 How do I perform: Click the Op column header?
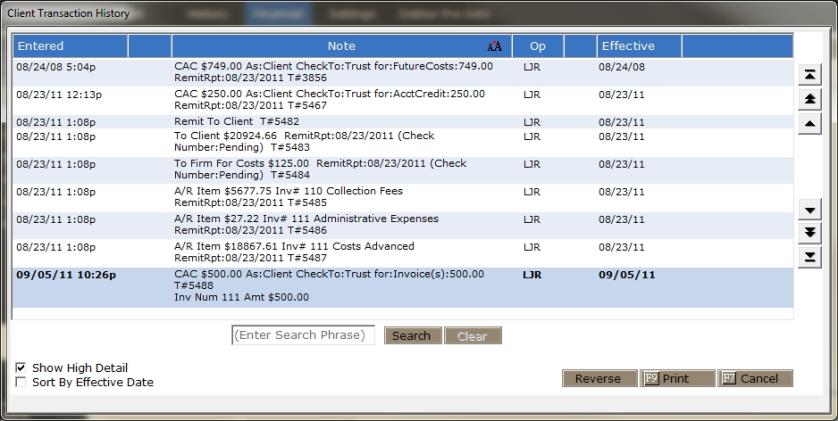[538, 46]
